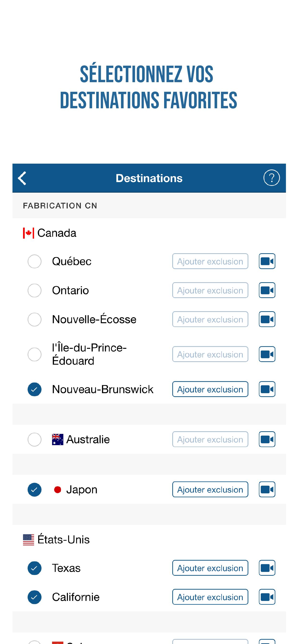Open the help question mark icon
This screenshot has width=298, height=644.
[x=271, y=178]
